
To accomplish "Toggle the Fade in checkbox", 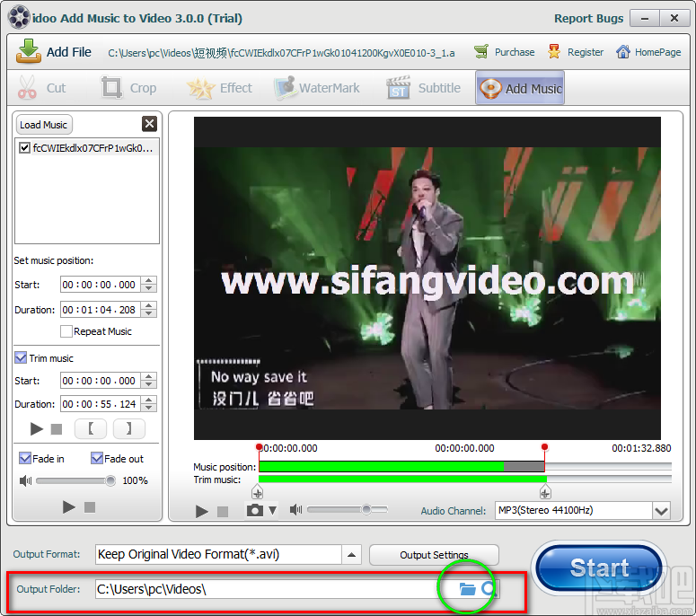I will [x=25, y=458].
